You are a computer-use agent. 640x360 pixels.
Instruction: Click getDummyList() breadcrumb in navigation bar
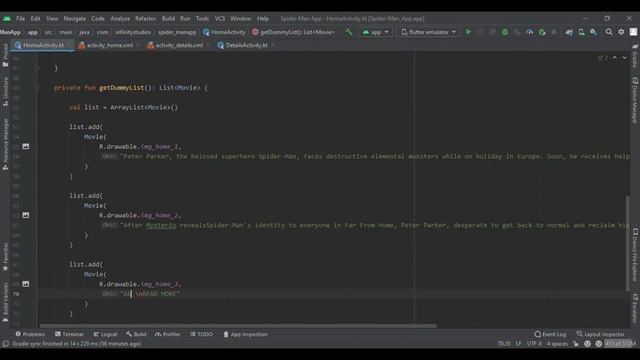(x=293, y=32)
